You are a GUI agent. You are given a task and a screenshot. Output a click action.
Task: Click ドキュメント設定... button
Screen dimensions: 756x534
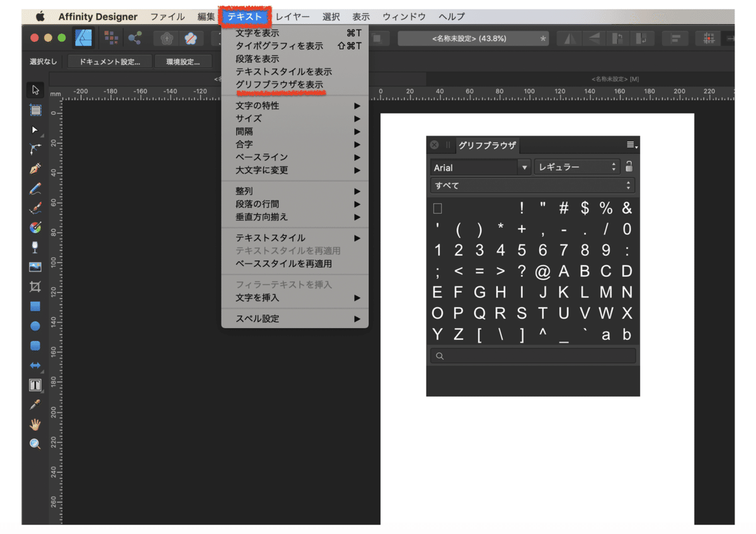point(110,62)
